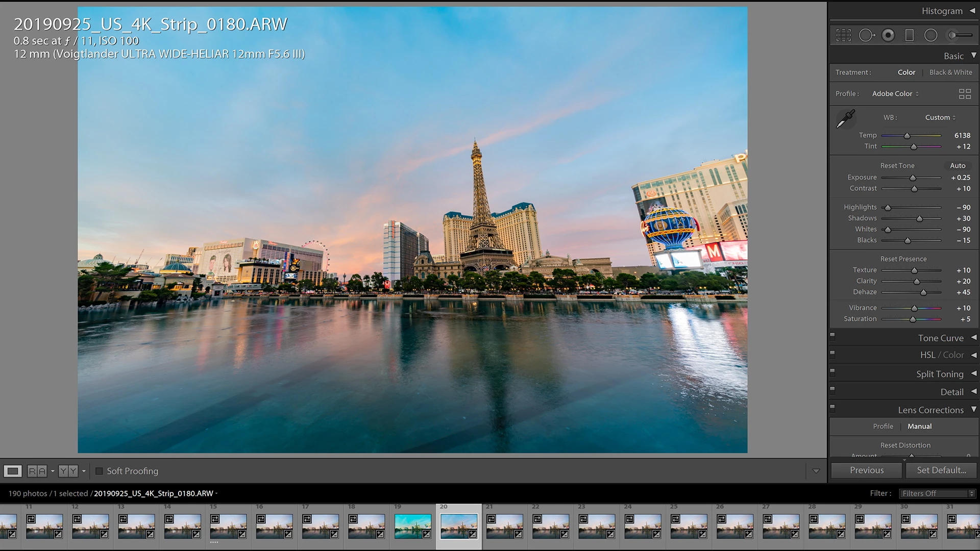
Task: Click the Dehaze slider handle
Action: (x=923, y=292)
